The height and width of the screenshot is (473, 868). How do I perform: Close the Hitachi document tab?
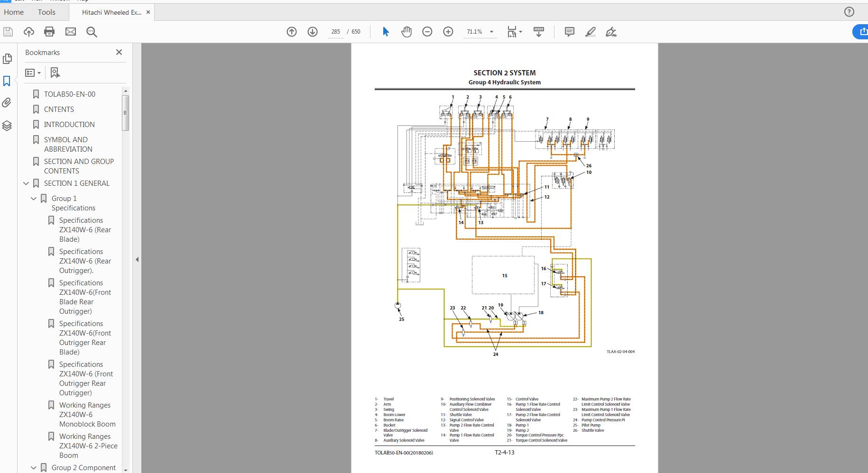coord(148,12)
